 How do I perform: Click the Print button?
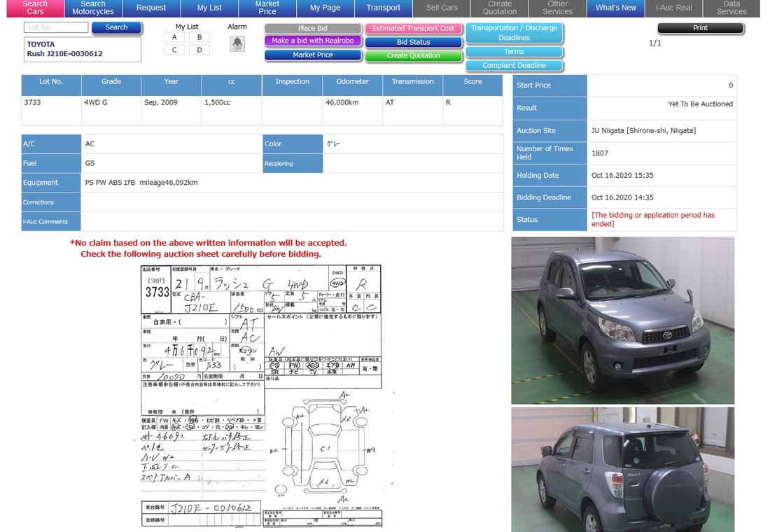pyautogui.click(x=700, y=28)
